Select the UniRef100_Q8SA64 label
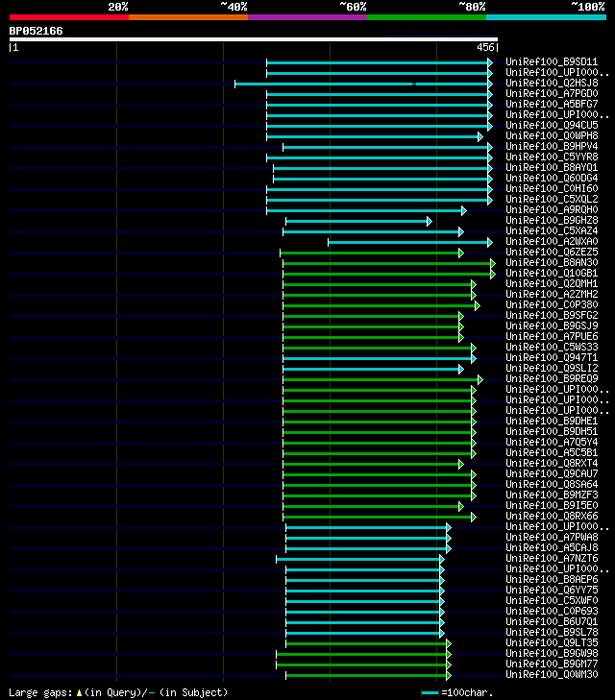Screen dimensions: 615x700 552,484
